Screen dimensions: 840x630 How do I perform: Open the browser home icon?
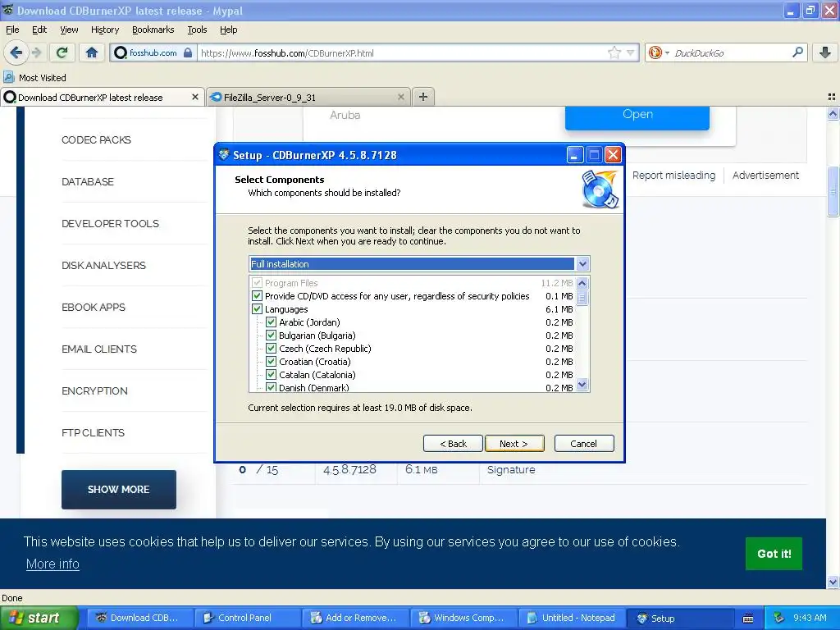point(92,52)
